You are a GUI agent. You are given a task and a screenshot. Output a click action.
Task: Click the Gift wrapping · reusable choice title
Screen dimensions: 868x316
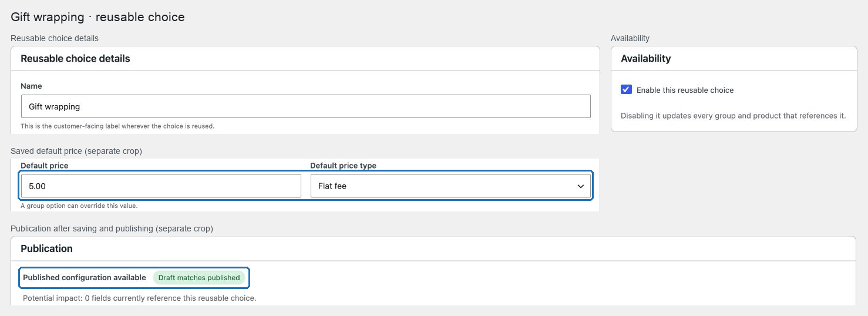coord(98,17)
